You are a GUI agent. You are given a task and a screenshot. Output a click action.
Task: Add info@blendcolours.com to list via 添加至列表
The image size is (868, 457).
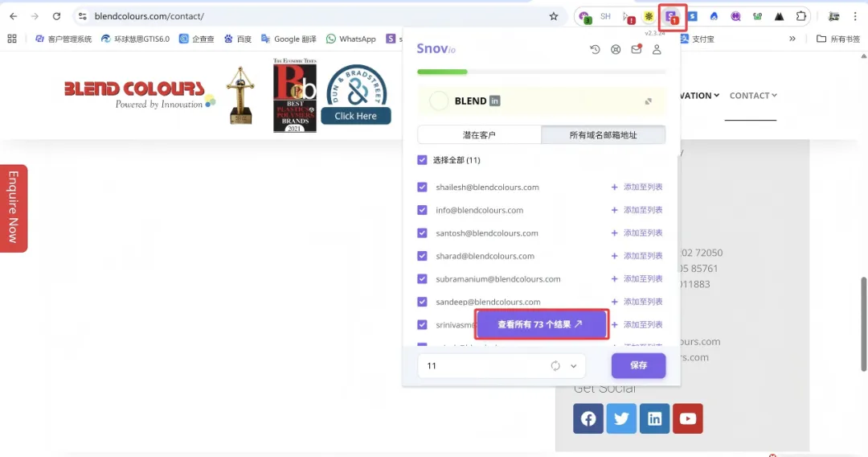[x=637, y=210]
